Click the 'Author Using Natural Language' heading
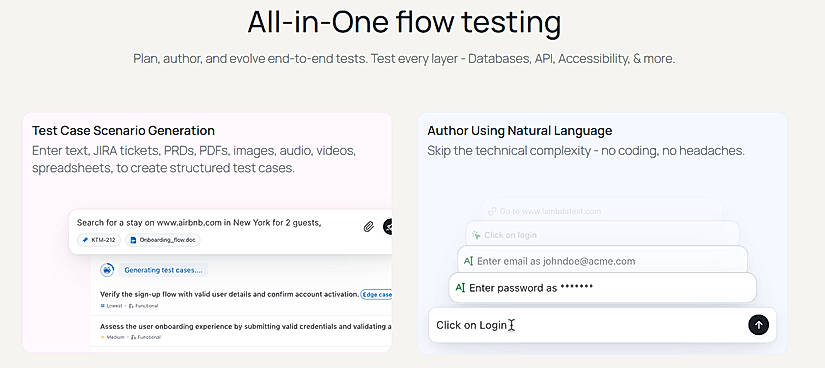Screen dimensions: 825x368 tap(520, 131)
